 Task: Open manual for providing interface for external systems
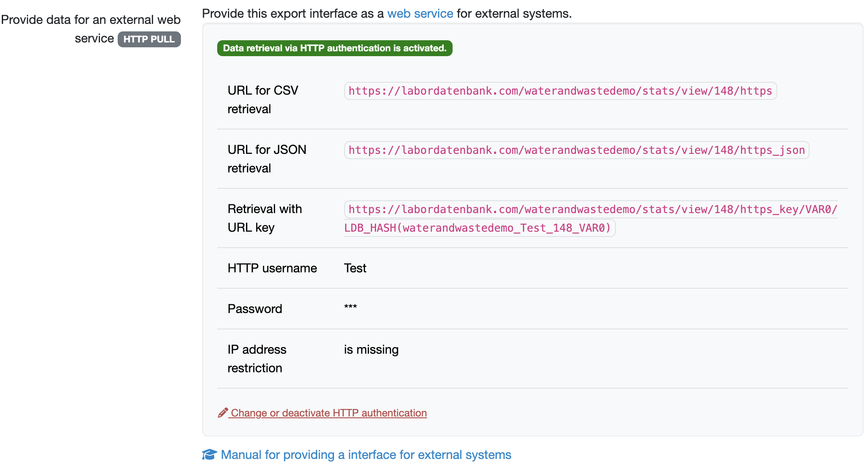pyautogui.click(x=365, y=455)
